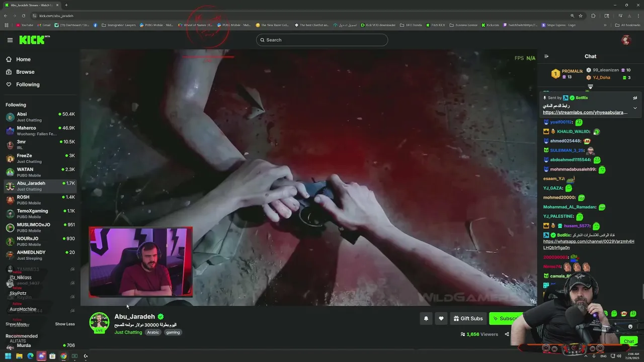Reload the page with refresh icon
Image resolution: width=644 pixels, height=362 pixels.
tap(23, 16)
